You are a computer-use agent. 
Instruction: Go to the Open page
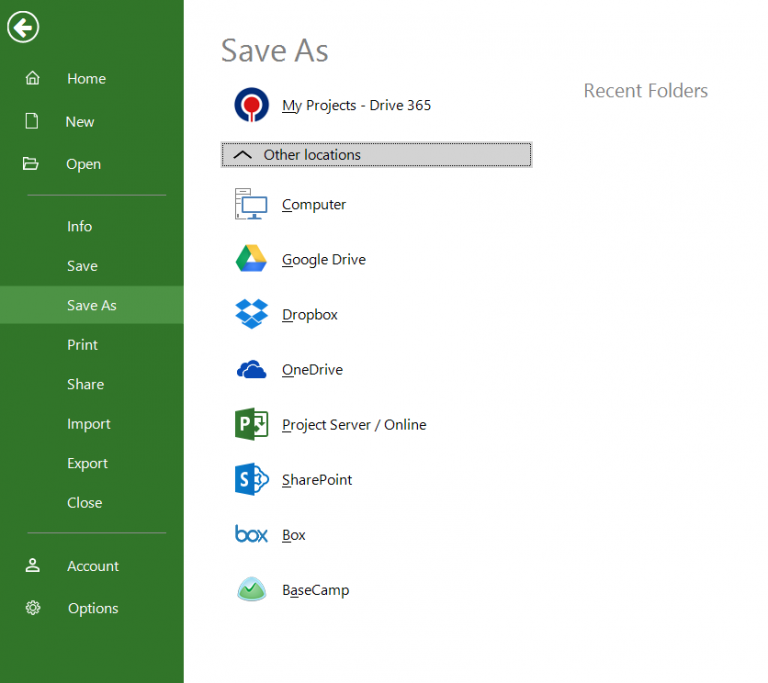[84, 165]
